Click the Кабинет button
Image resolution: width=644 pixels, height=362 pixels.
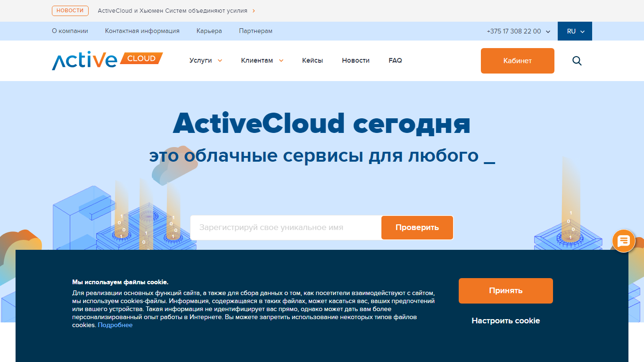(x=518, y=61)
